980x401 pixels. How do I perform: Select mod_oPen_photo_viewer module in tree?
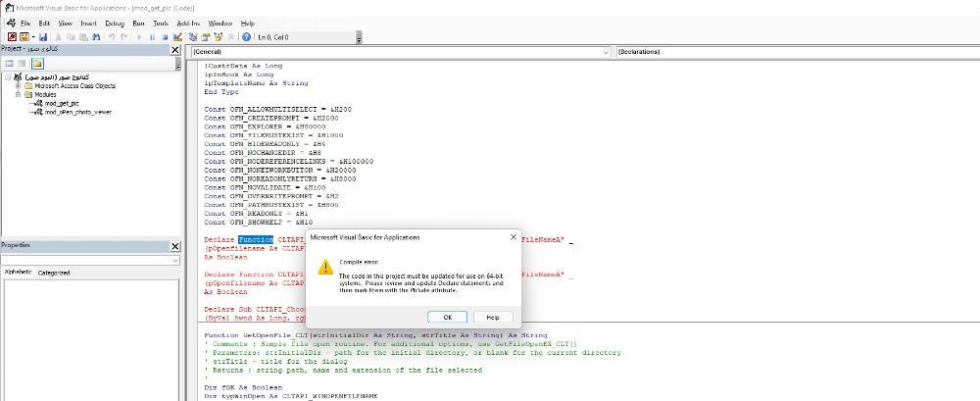coord(78,112)
